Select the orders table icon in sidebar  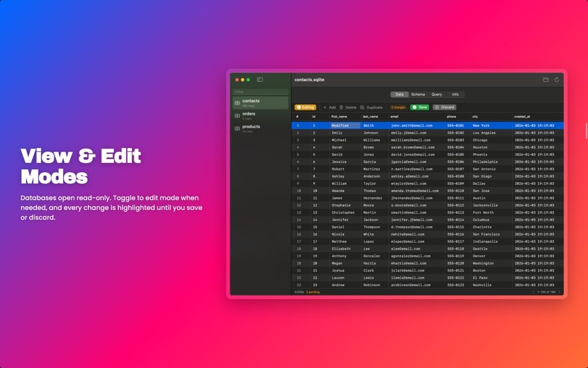pos(237,115)
